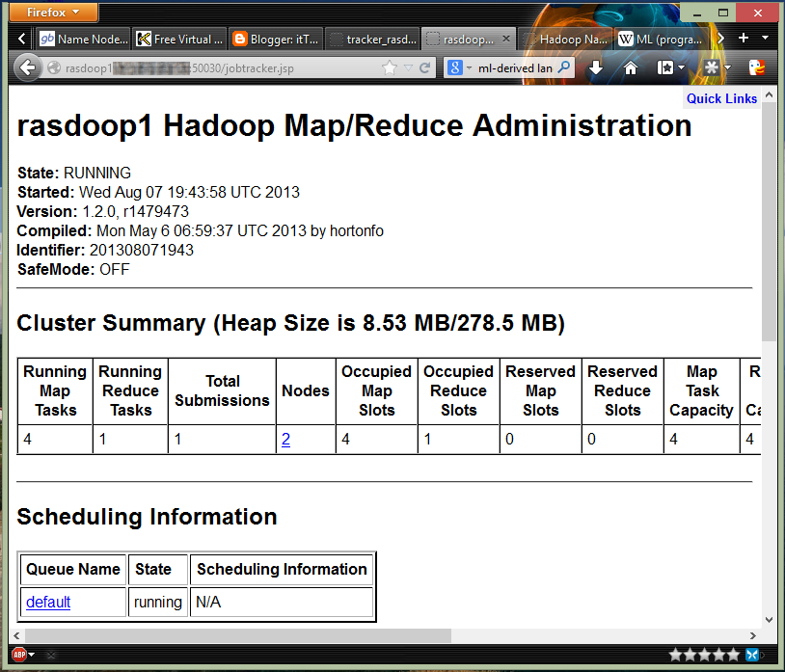
Task: Switch to the ML (progra... Wikipedia tab
Action: click(x=662, y=39)
